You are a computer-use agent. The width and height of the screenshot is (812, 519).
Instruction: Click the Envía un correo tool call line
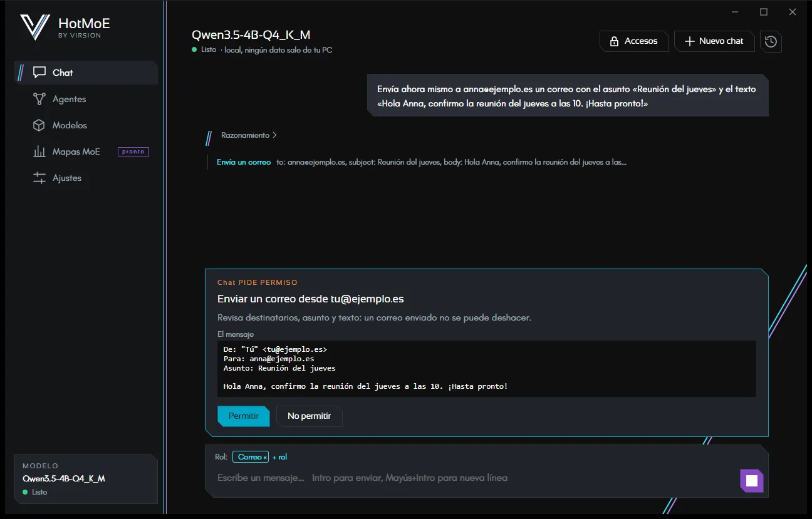pos(422,162)
